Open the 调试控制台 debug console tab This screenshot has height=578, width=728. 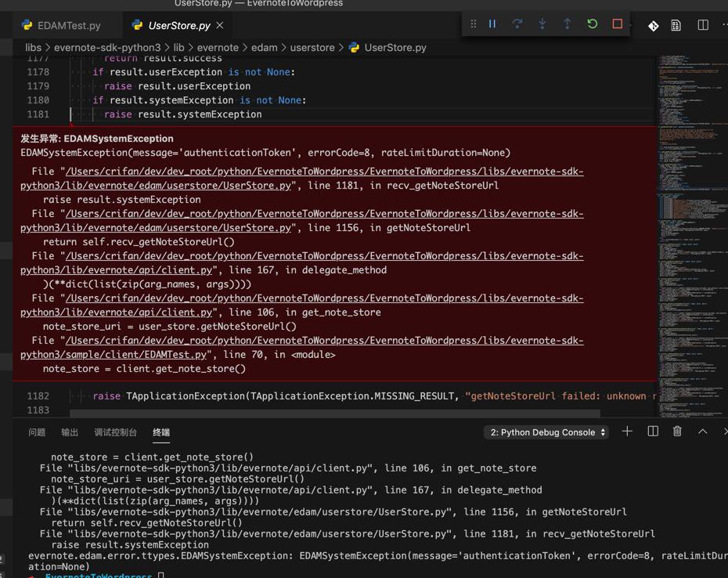click(x=115, y=432)
